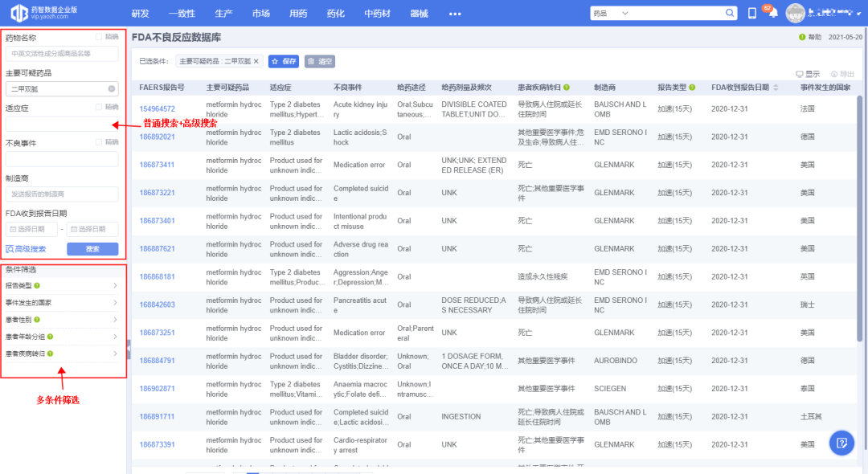Open FAERS report 186873391
Screen dimensions: 868x474
158,445
